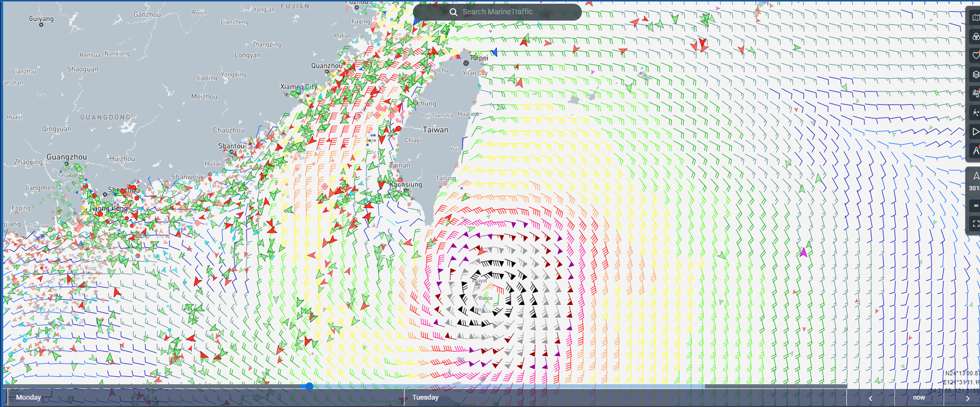The height and width of the screenshot is (407, 980).
Task: Click the Huizhou city label
Action: [122, 159]
